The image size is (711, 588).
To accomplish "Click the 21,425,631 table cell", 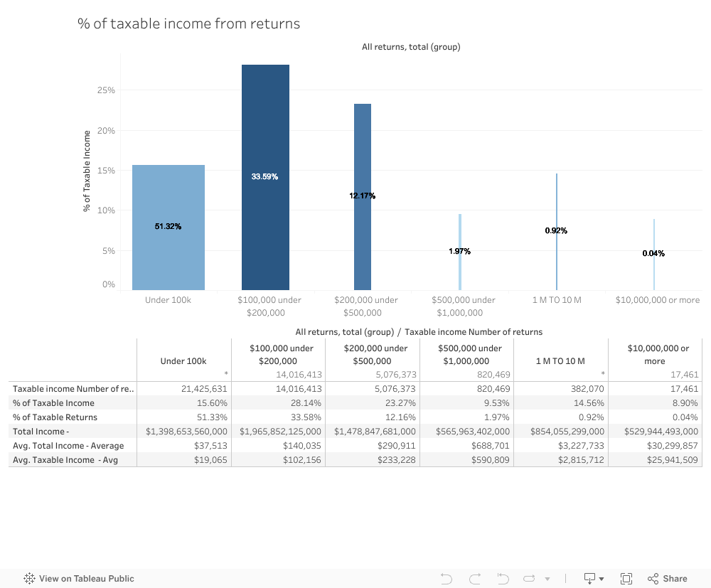I will click(204, 388).
